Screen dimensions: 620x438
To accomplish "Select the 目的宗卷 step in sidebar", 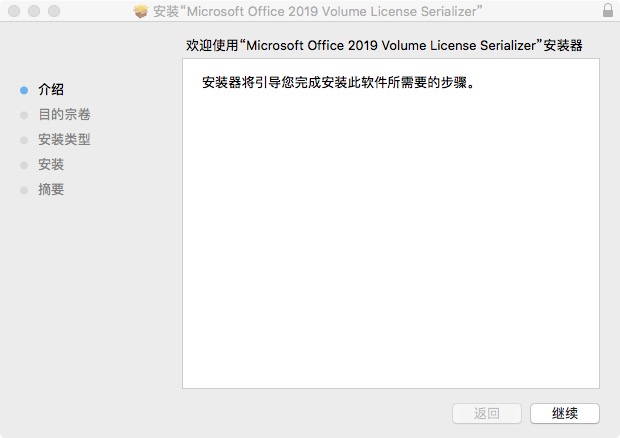I will [x=64, y=115].
